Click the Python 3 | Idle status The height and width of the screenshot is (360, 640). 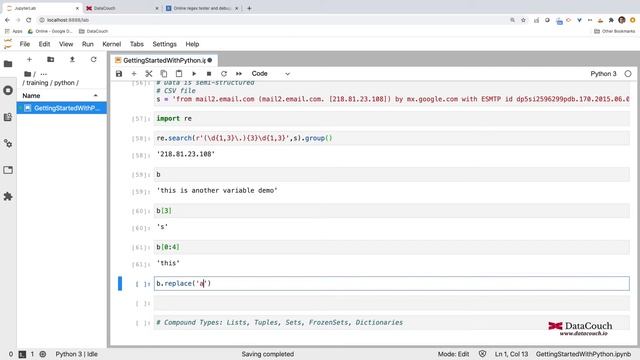[x=76, y=354]
